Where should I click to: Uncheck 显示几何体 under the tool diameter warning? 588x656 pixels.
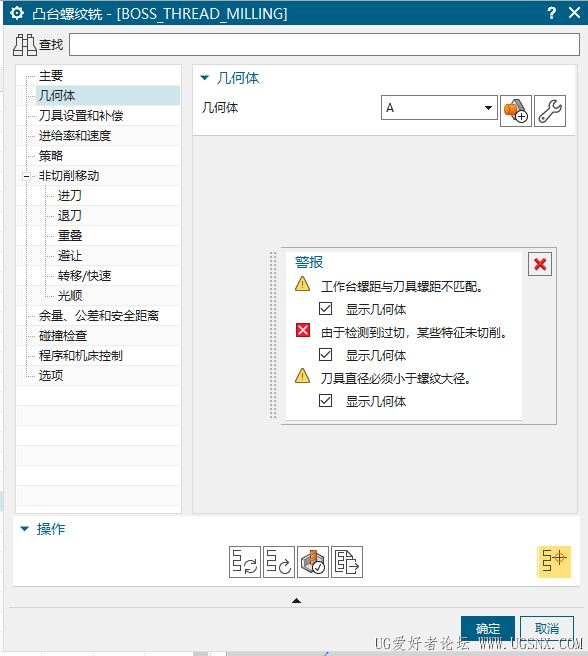point(326,401)
